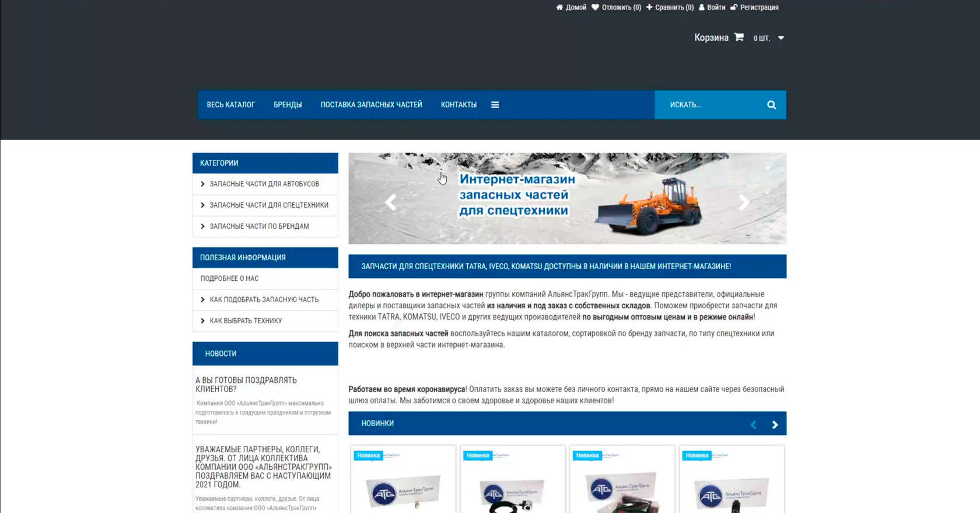Open the Регистрация sign-up page
This screenshot has width=980, height=513.
754,8
